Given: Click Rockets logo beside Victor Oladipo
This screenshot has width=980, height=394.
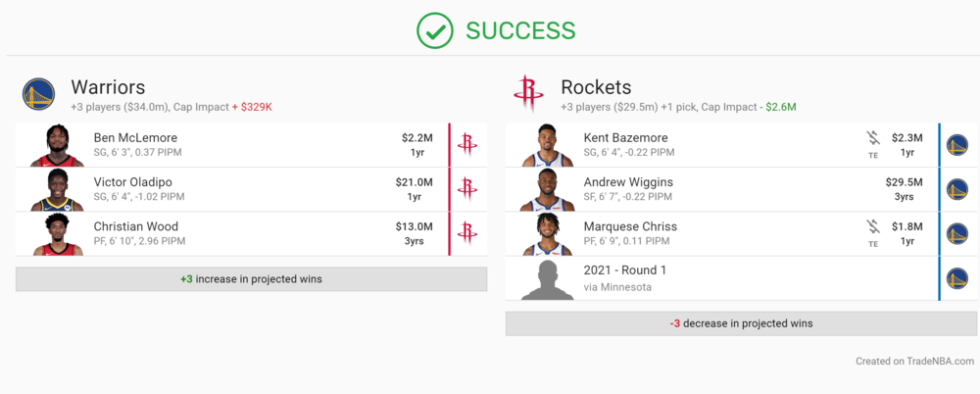Looking at the screenshot, I should coord(467,189).
